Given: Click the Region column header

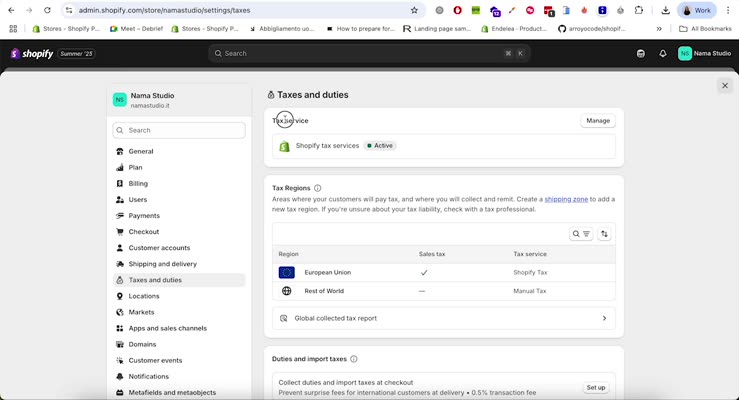Looking at the screenshot, I should (x=288, y=254).
